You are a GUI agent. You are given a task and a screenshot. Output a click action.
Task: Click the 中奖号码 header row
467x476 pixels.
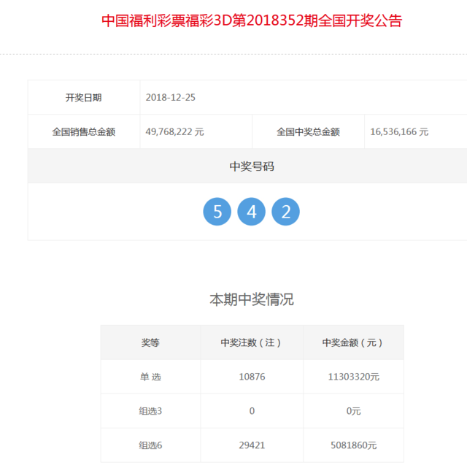247,166
